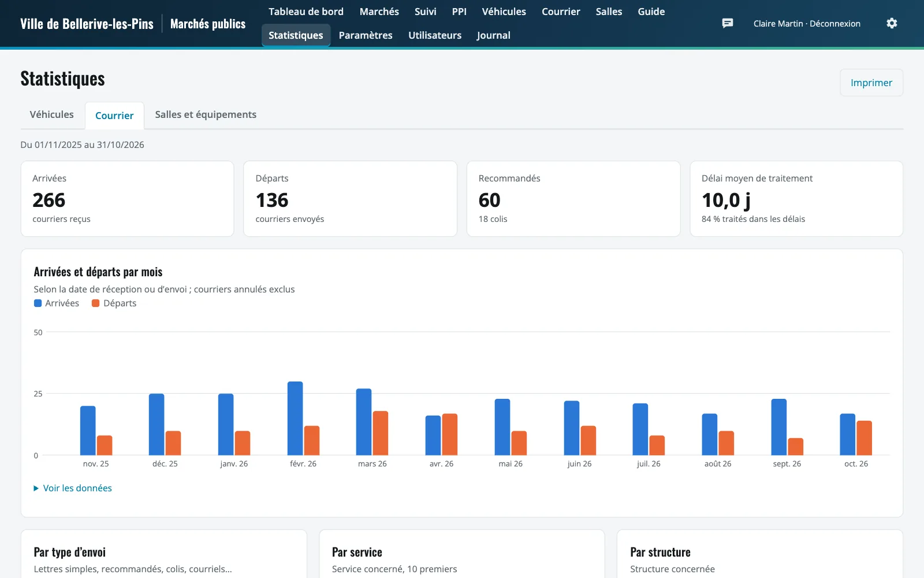Click the Ville de Bellerive-les-Pins title link
This screenshot has width=924, height=578.
tap(87, 24)
